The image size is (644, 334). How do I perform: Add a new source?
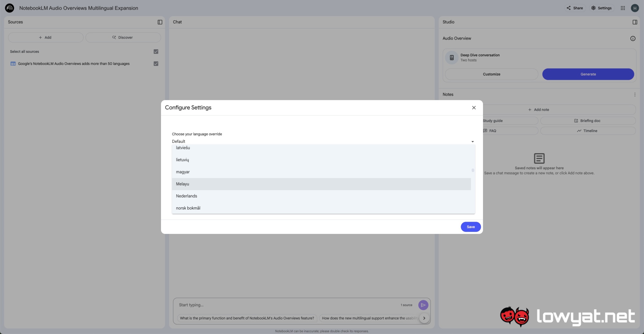[45, 37]
